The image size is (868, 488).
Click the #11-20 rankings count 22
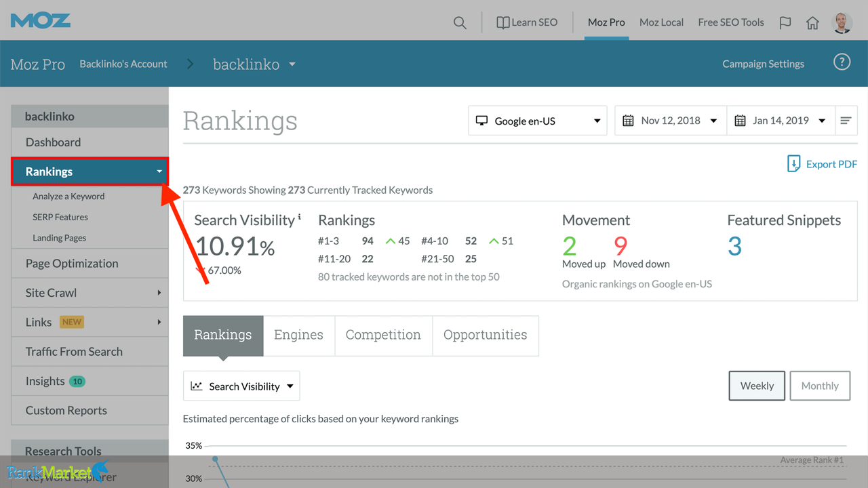point(368,259)
